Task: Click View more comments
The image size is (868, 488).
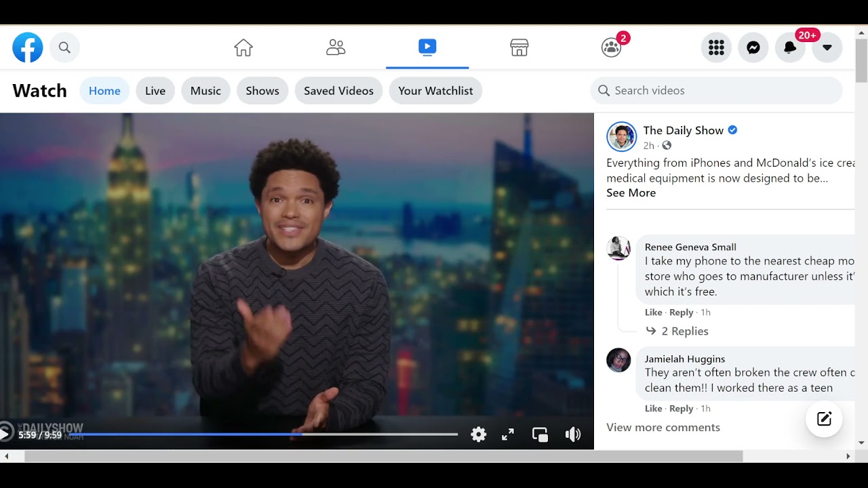Action: [x=663, y=428]
